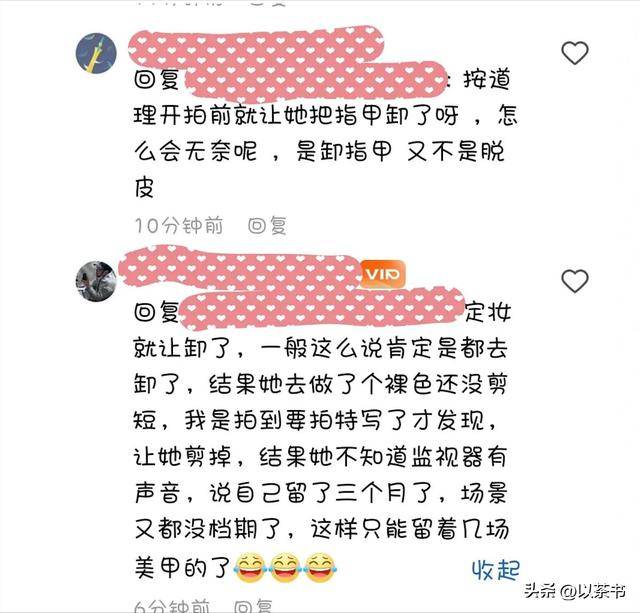
Task: Tap the last laughing-crying emoji
Action: pos(320,568)
